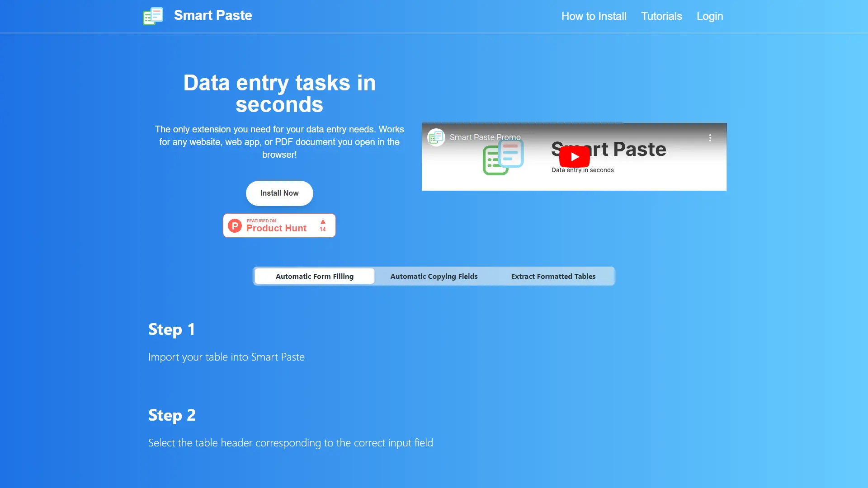Click the Step 2 heading
Viewport: 868px width, 488px height.
click(x=172, y=415)
